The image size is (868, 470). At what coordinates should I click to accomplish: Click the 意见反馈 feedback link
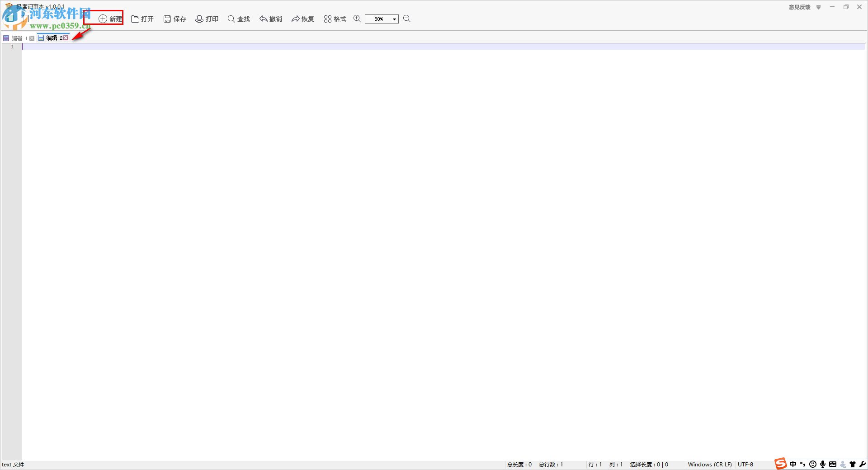(800, 7)
